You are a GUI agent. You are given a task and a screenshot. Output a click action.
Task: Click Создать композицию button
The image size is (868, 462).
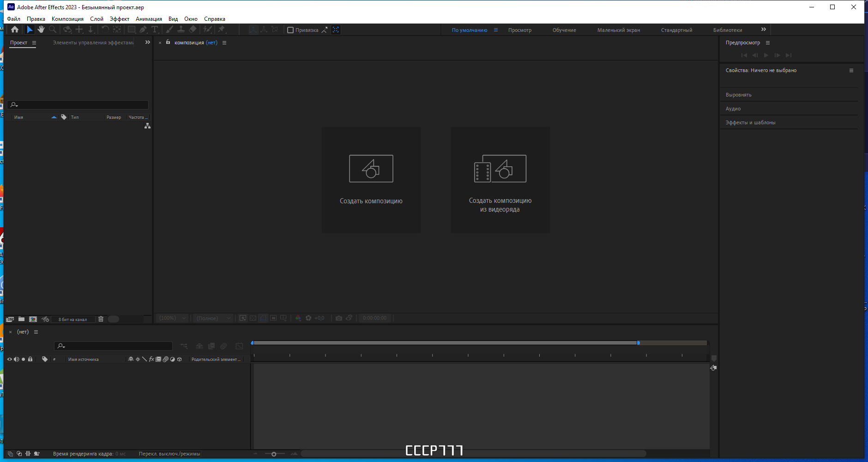pyautogui.click(x=371, y=180)
